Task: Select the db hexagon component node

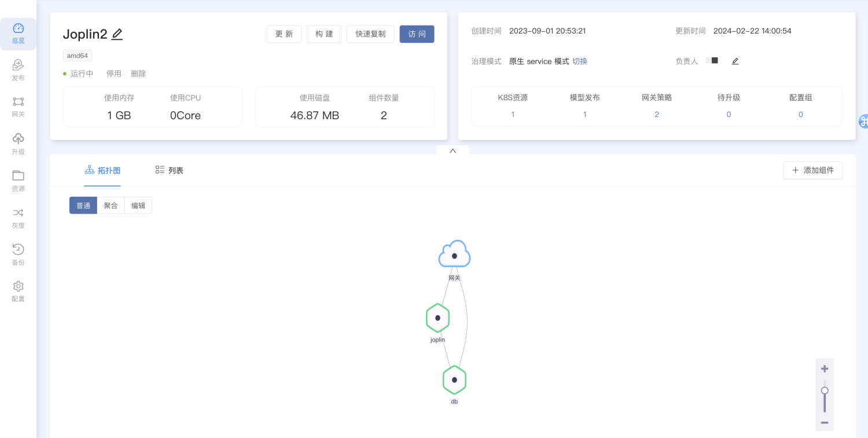Action: point(454,380)
